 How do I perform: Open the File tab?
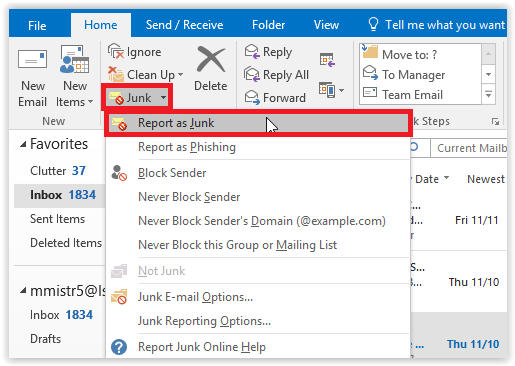[37, 25]
